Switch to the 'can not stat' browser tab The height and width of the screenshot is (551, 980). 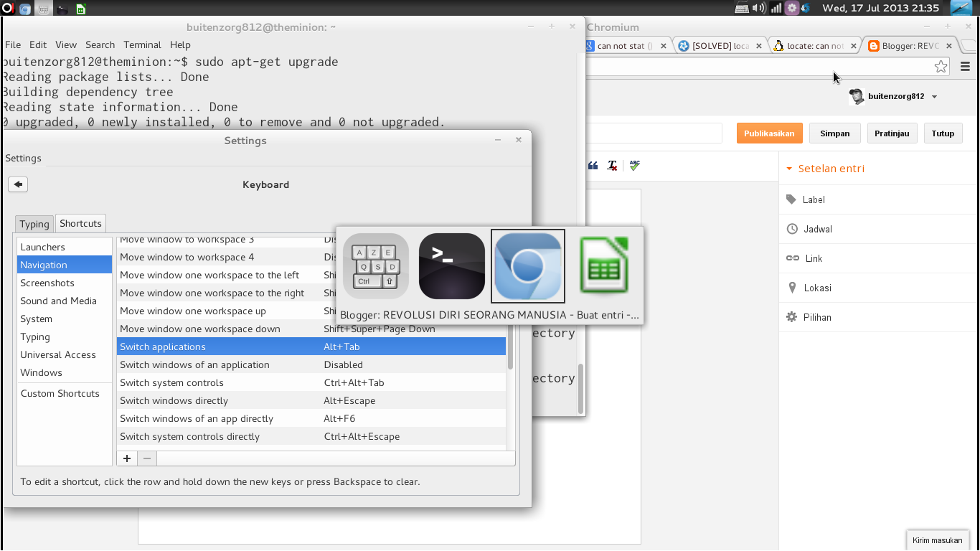[x=626, y=46]
